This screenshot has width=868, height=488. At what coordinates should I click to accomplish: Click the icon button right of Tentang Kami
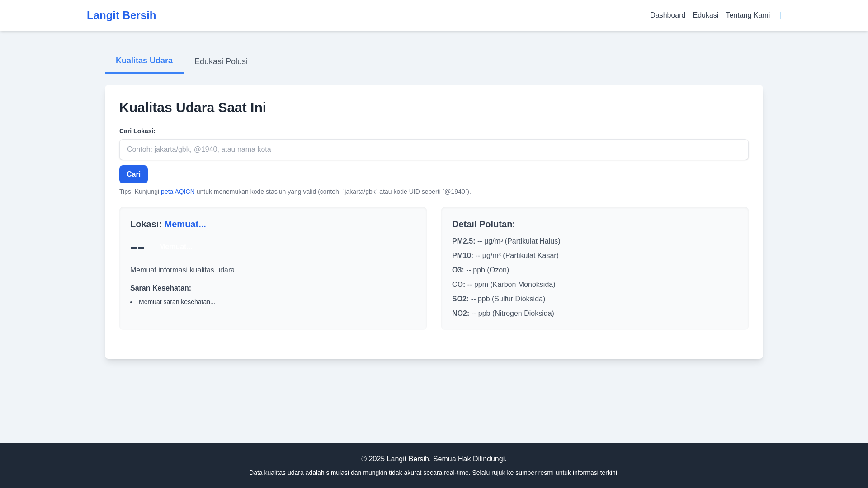pos(779,15)
